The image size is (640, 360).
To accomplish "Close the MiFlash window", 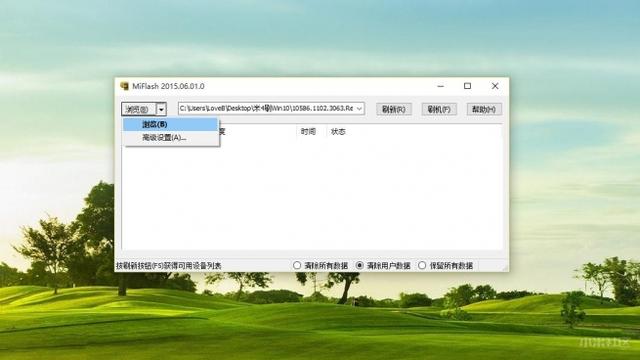I will coord(495,86).
